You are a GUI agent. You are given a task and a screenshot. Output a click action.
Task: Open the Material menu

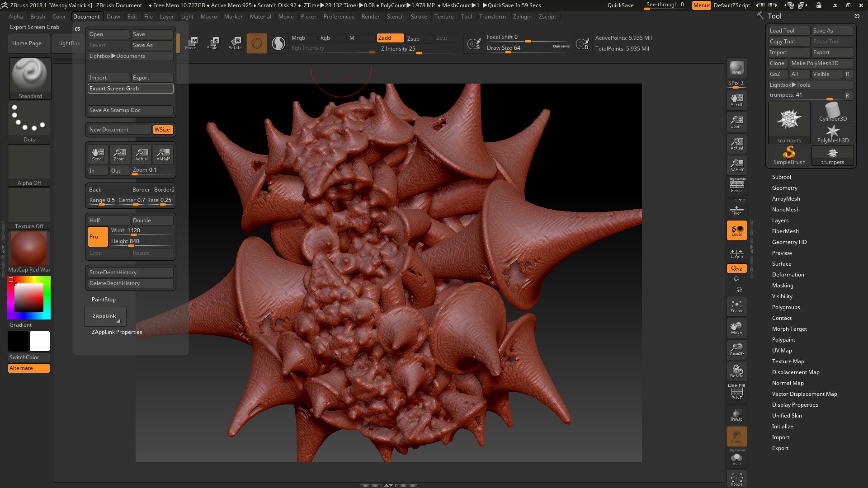pyautogui.click(x=260, y=17)
